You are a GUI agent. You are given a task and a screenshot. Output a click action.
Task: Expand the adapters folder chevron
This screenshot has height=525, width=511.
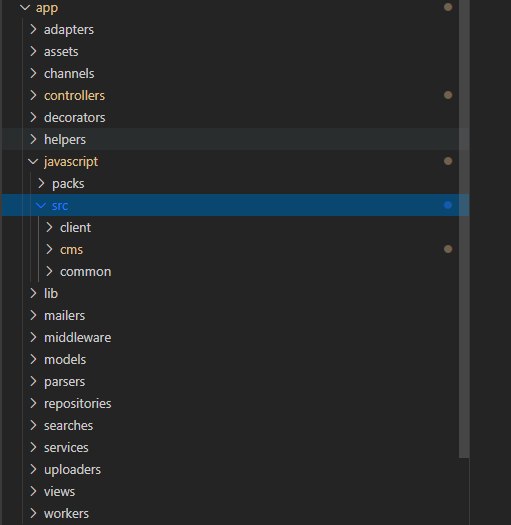coord(33,29)
